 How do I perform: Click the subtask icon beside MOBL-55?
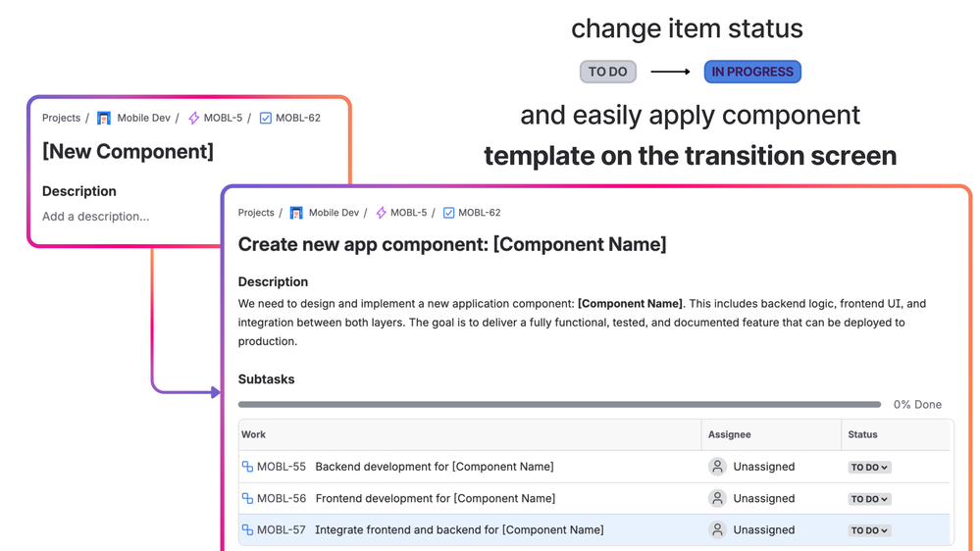coord(247,467)
